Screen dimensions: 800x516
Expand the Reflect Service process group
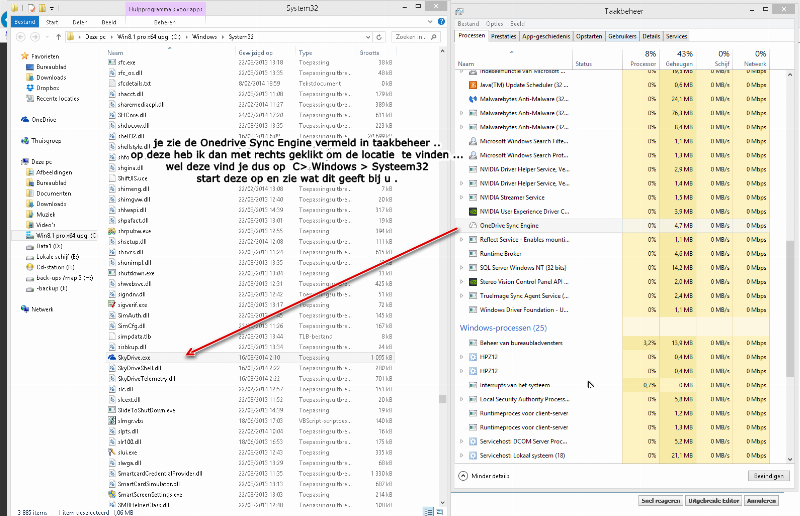pos(462,239)
